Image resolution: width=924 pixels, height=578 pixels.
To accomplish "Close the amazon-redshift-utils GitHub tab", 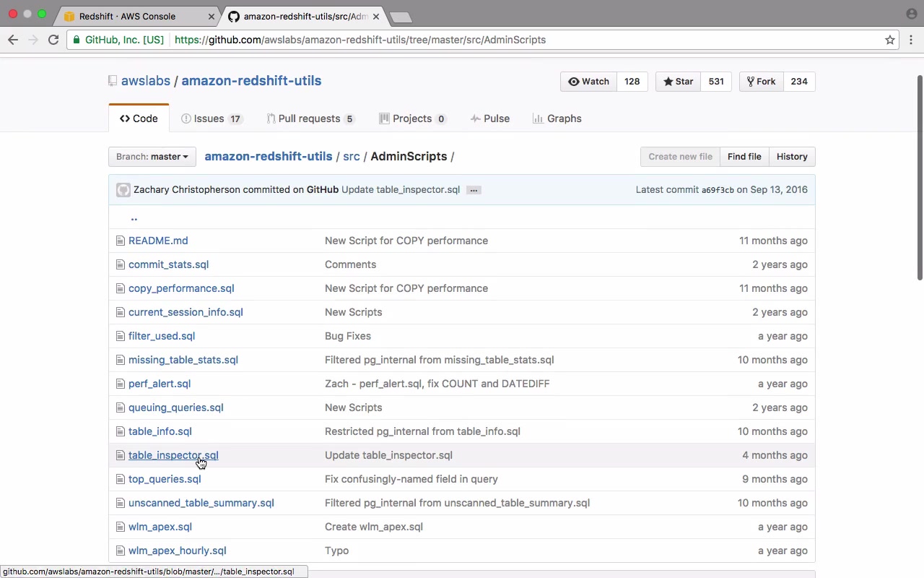I will click(375, 16).
